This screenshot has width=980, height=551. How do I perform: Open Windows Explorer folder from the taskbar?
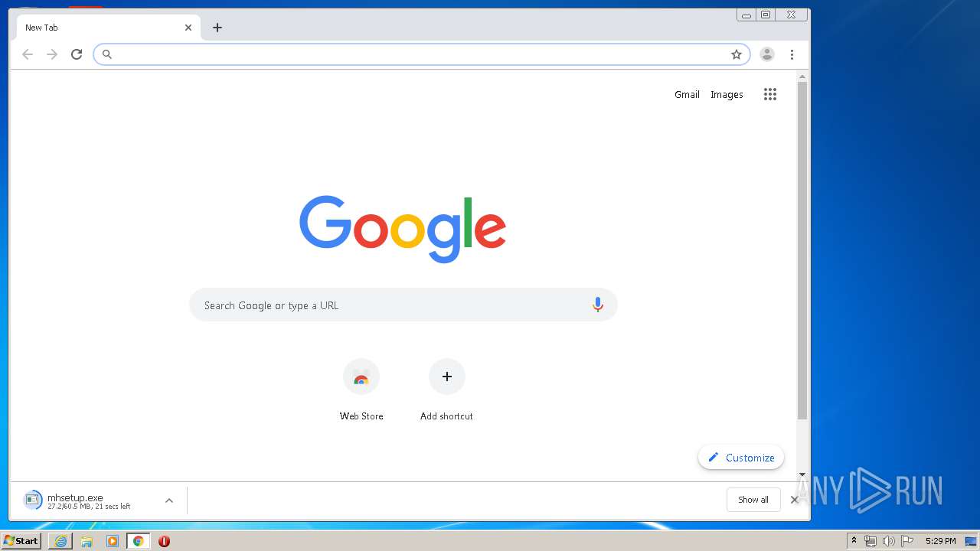[87, 541]
